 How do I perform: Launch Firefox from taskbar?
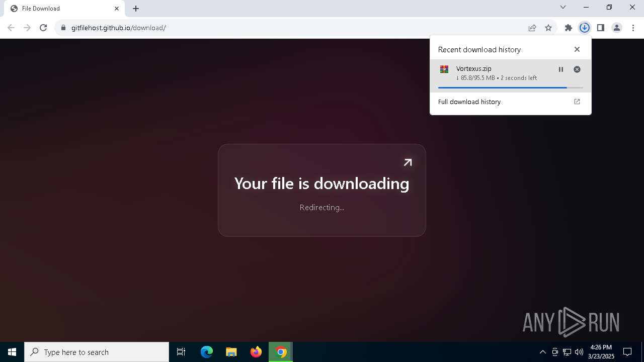pyautogui.click(x=256, y=352)
